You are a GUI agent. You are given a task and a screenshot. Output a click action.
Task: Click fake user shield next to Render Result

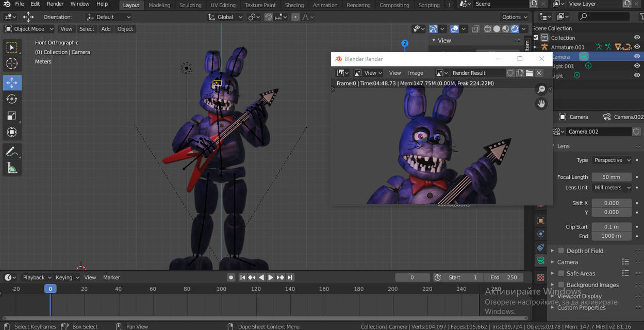510,73
